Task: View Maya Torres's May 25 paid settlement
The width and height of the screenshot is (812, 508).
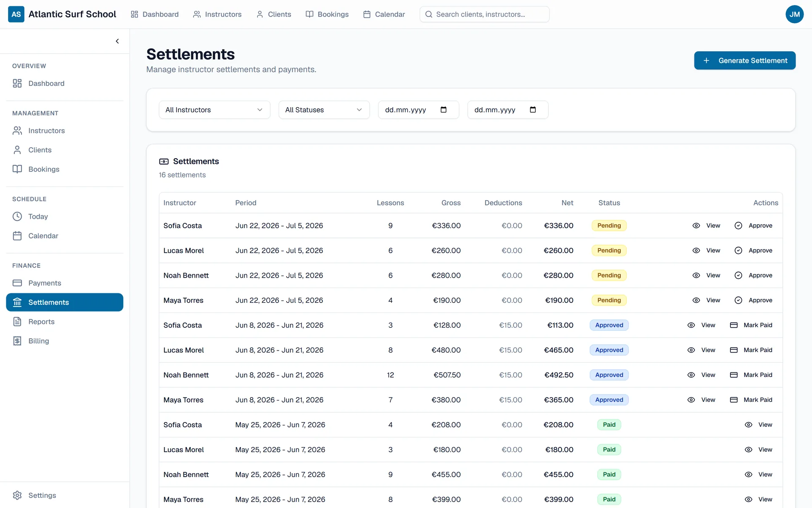Action: click(x=758, y=500)
